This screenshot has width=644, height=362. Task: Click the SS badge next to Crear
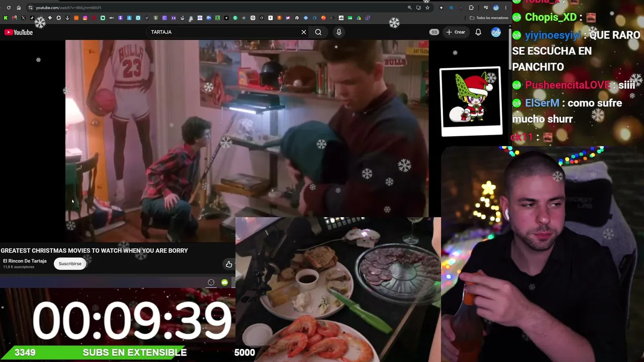pos(434,32)
